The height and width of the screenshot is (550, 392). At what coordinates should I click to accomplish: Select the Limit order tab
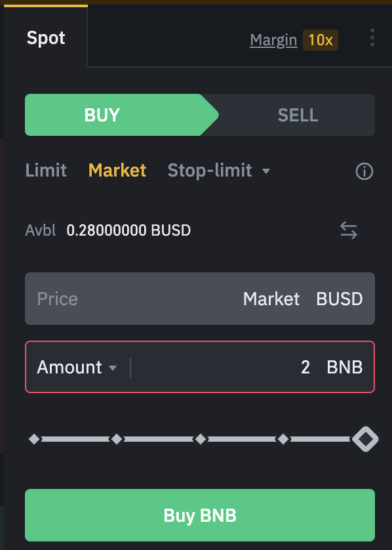tap(46, 171)
